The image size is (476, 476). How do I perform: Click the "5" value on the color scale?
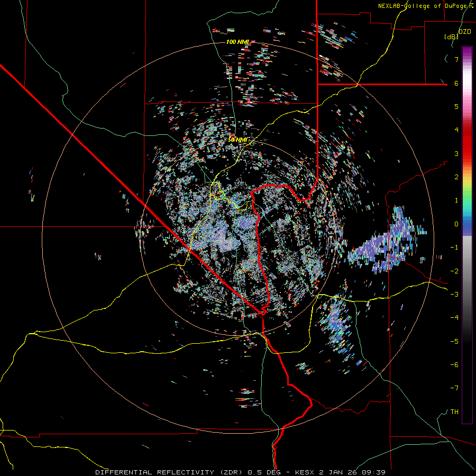(x=456, y=106)
